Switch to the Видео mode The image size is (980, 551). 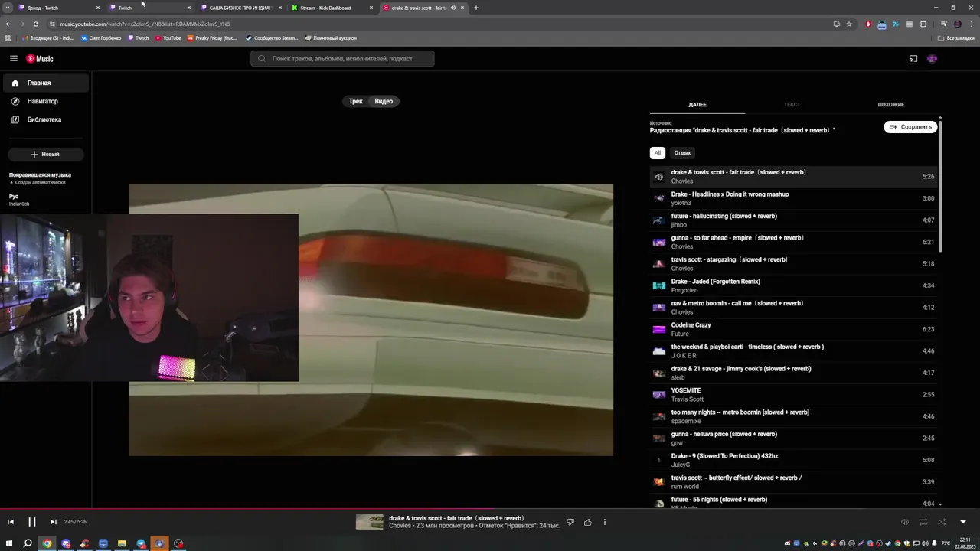click(384, 101)
